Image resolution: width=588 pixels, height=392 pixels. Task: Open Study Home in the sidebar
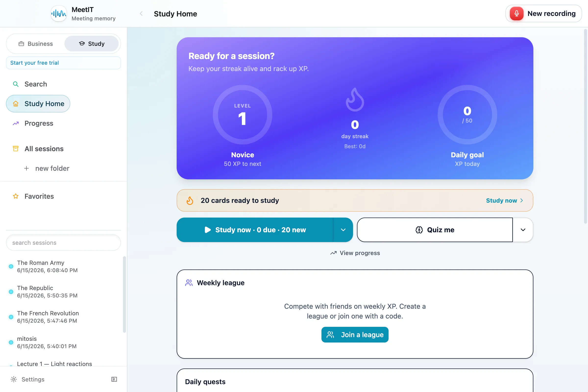(x=38, y=103)
